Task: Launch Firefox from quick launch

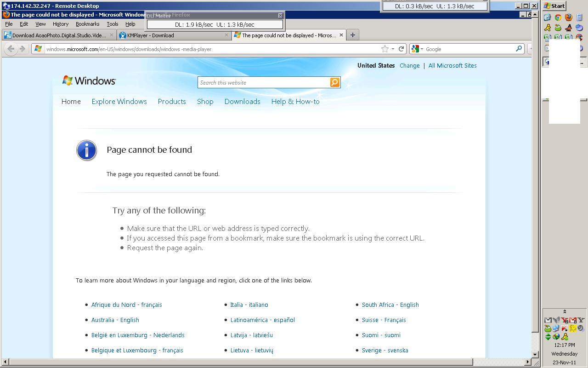Action: [569, 17]
